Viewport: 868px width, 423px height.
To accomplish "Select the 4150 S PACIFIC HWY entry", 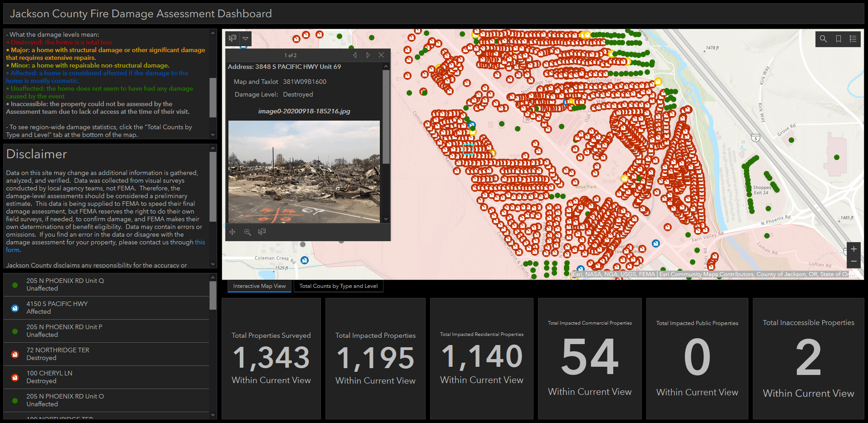I will pos(107,308).
